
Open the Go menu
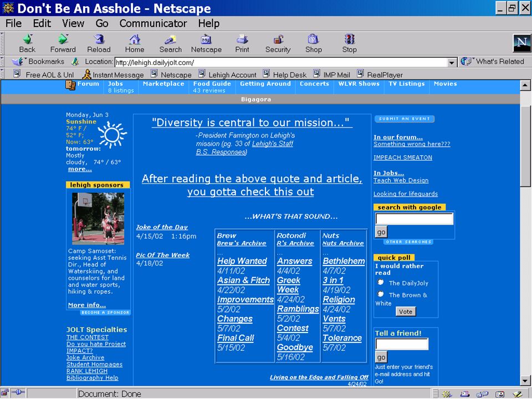pos(102,23)
